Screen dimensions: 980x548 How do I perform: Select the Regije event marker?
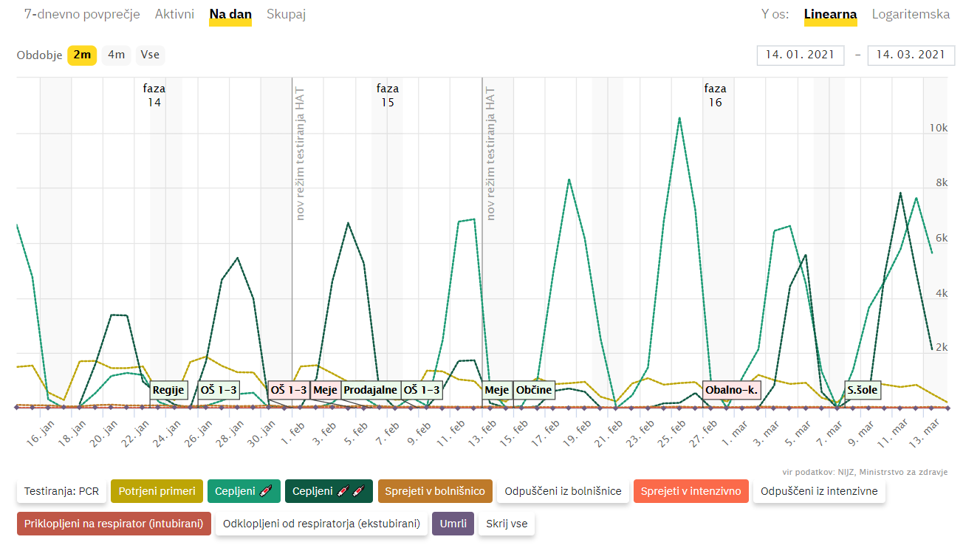[x=169, y=390]
